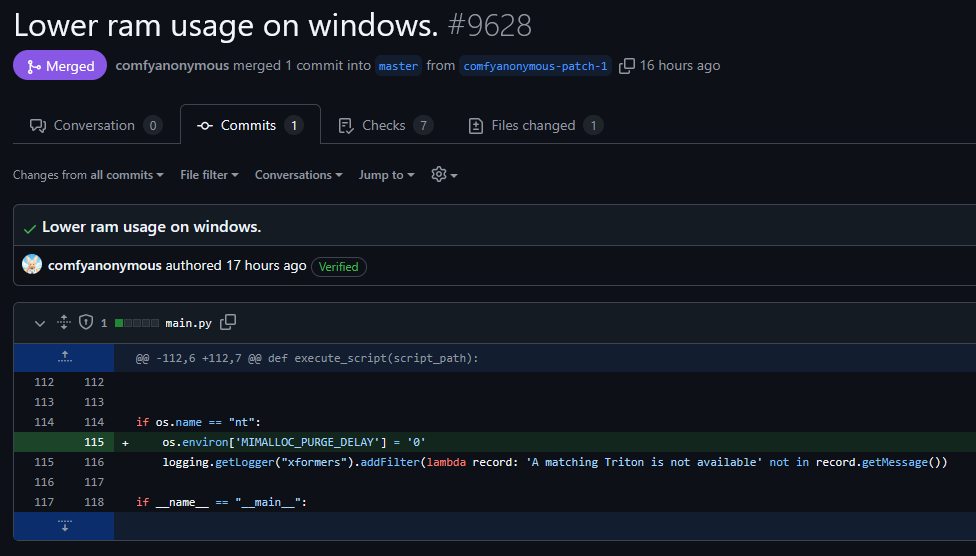Open the File filter dropdown
976x556 pixels.
click(x=209, y=175)
